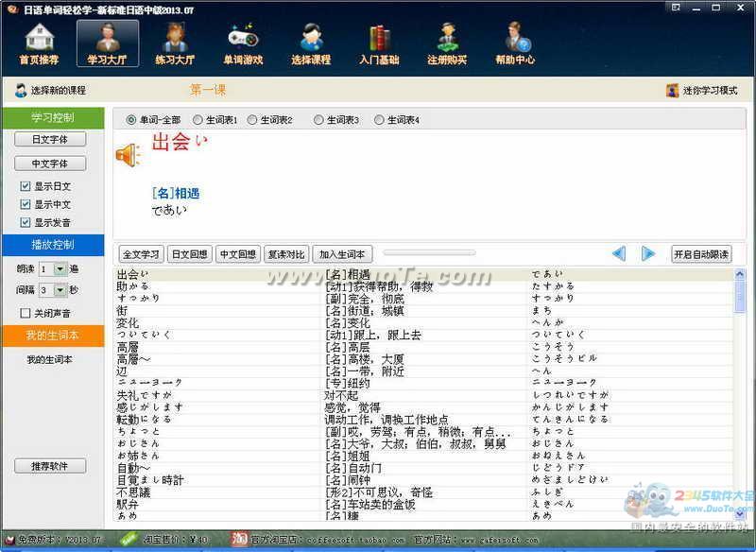
Task: Launch the 单词游戏 word games
Action: (243, 44)
